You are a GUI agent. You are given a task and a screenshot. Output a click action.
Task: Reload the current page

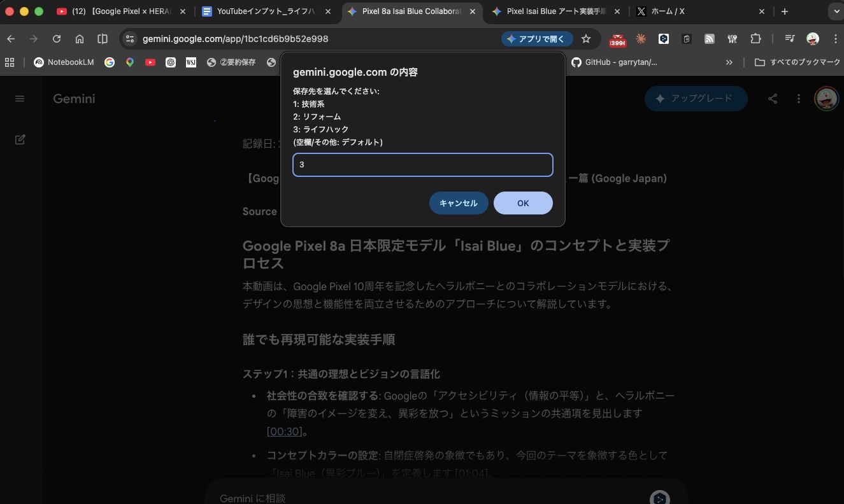pyautogui.click(x=57, y=39)
